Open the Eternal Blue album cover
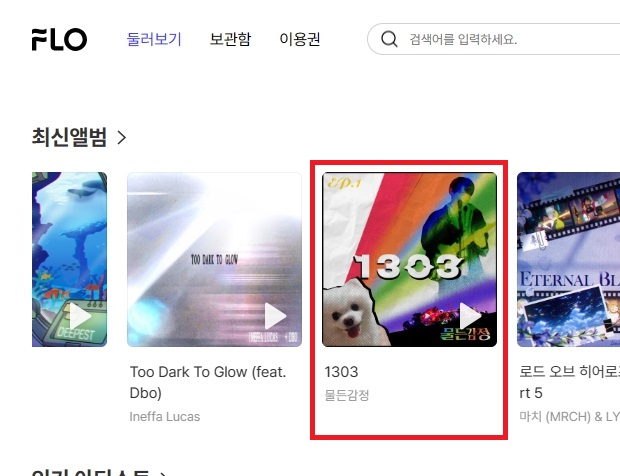Screen dimensions: 620x476 pyautogui.click(x=568, y=259)
